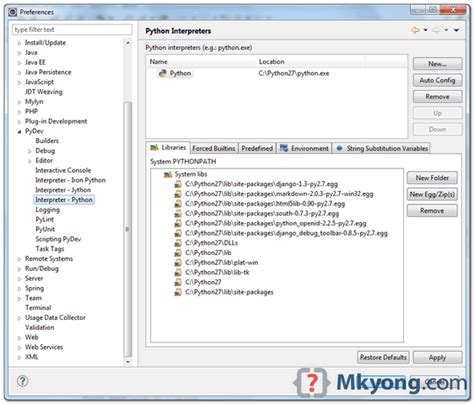Select the JDT Weaving item
The height and width of the screenshot is (404, 474).
[44, 92]
